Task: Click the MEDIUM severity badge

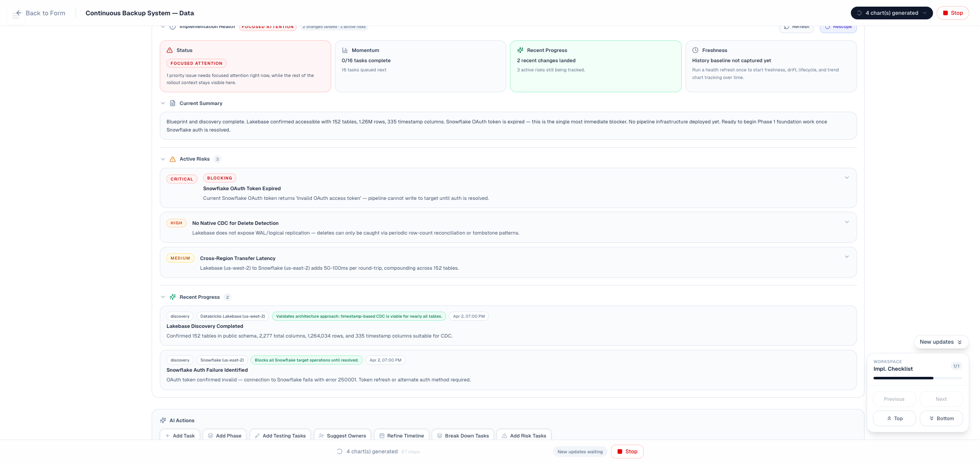Action: [x=180, y=258]
